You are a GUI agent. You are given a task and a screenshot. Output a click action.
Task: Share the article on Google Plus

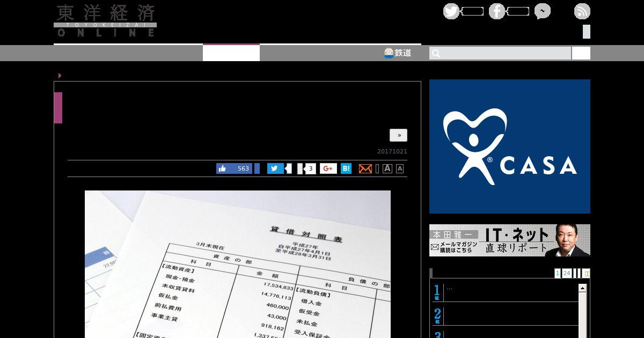point(328,168)
